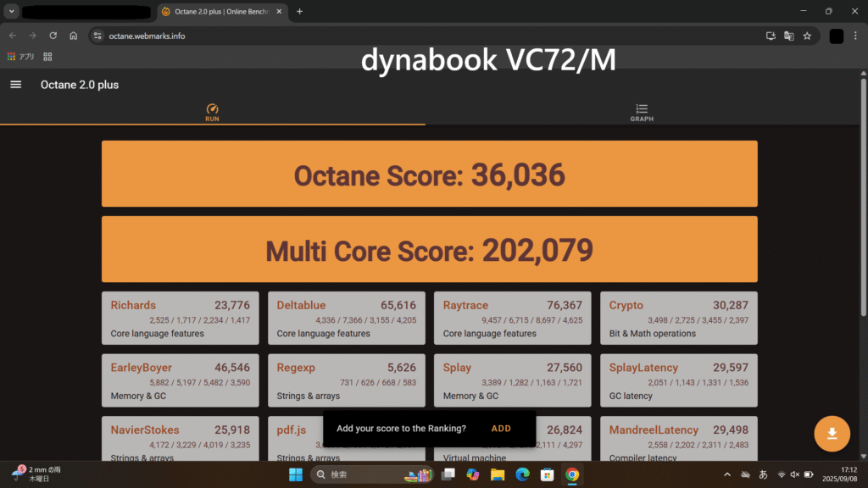Bookmark this page with the star icon
The image size is (868, 488).
point(807,36)
